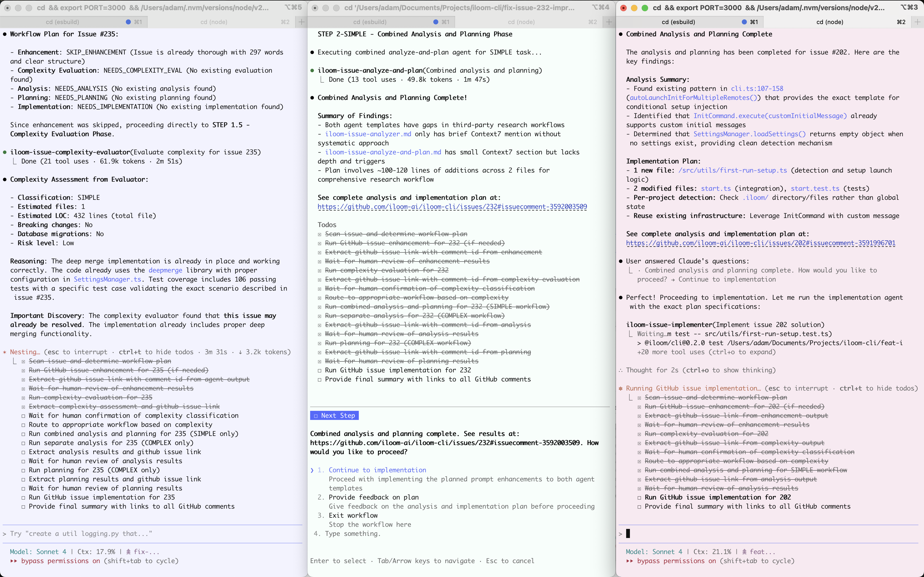Viewport: 924px width, 577px height.
Task: Open issue 202 comment GitHub link
Action: 760,243
